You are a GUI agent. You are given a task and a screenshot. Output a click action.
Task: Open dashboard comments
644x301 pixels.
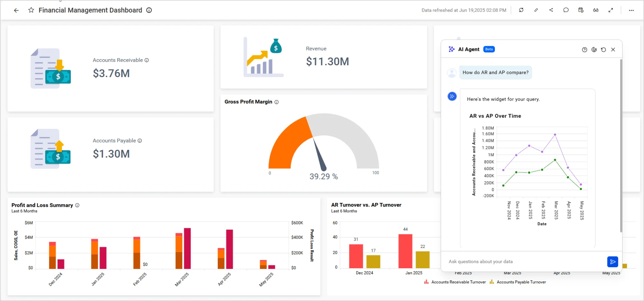tap(566, 10)
